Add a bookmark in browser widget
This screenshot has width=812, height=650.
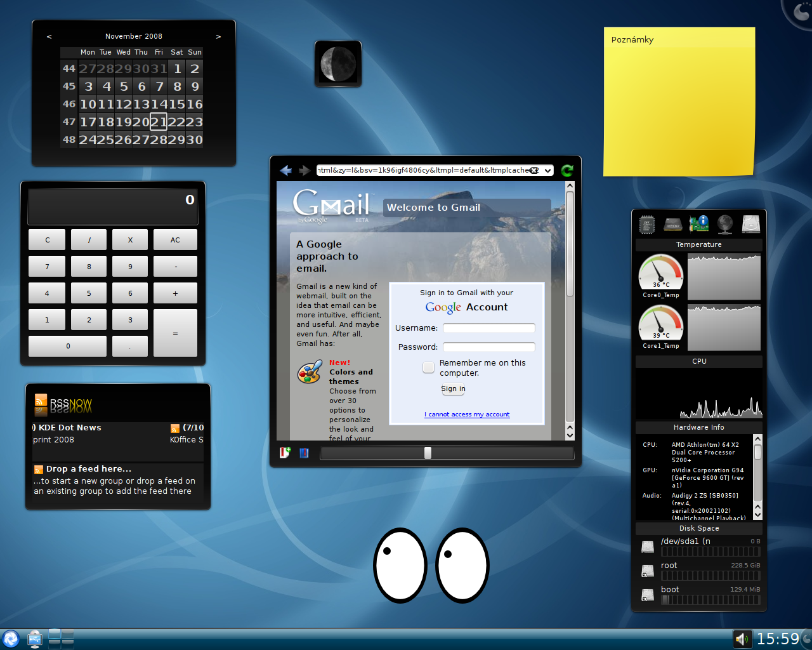pyautogui.click(x=285, y=453)
